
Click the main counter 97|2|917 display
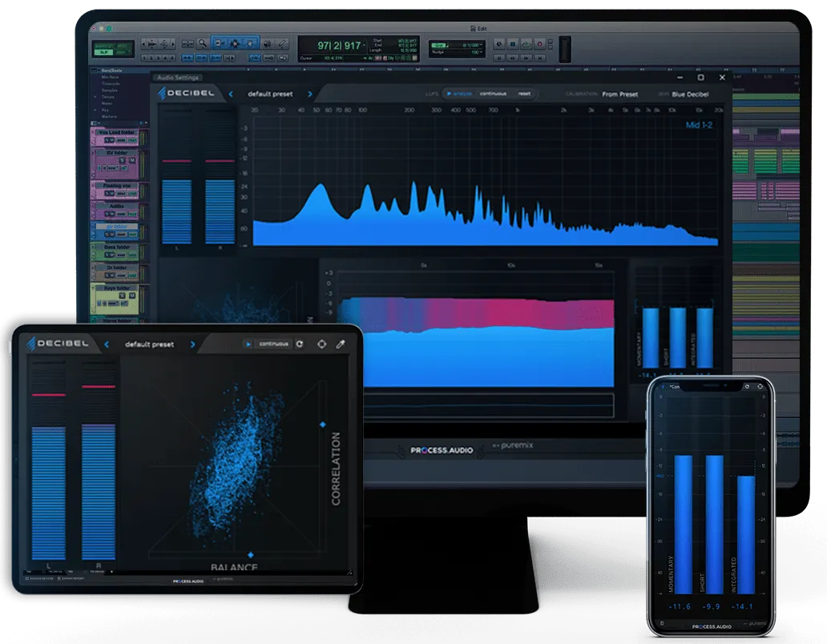tap(339, 46)
